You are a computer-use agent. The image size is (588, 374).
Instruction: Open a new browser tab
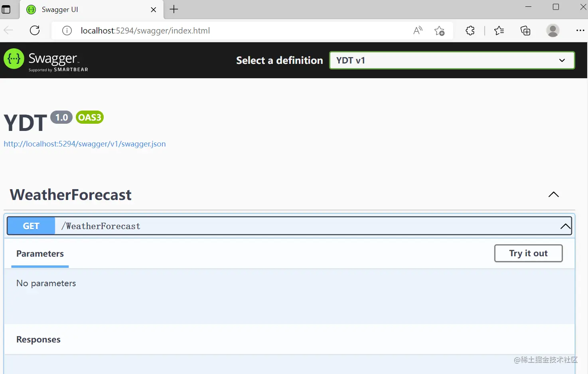(174, 9)
